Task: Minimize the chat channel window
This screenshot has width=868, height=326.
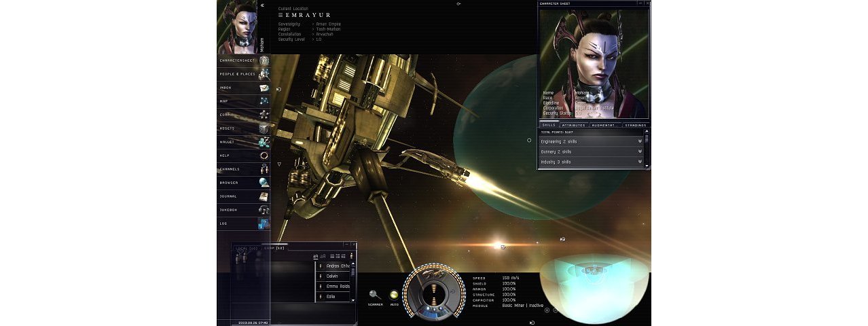Action: pos(346,244)
